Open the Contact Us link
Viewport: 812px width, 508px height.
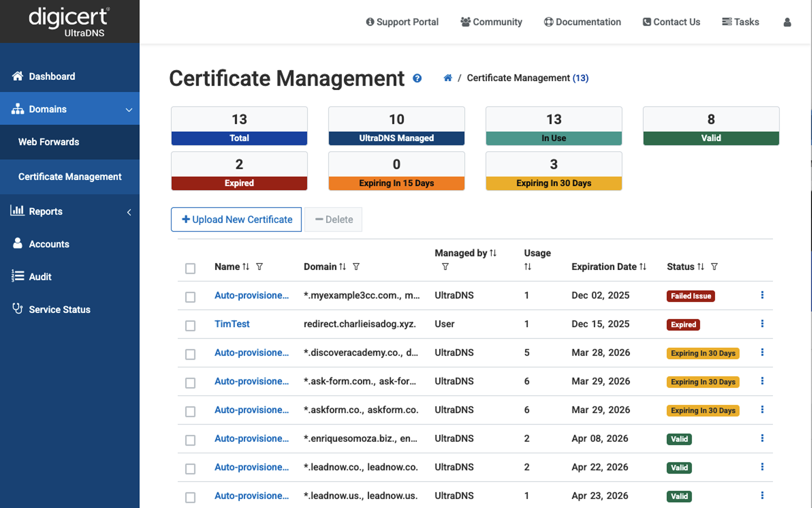coord(671,22)
